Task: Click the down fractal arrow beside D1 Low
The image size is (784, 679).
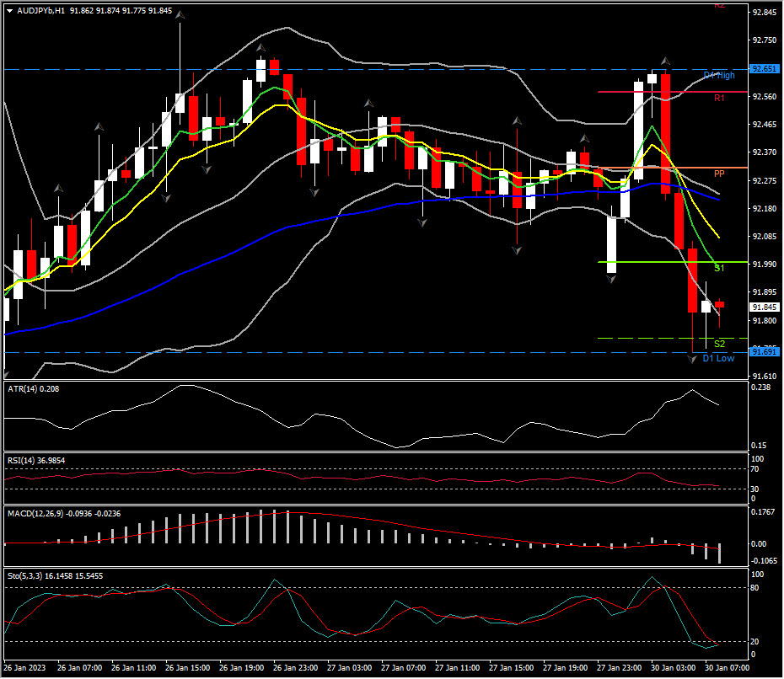Action: click(x=692, y=360)
